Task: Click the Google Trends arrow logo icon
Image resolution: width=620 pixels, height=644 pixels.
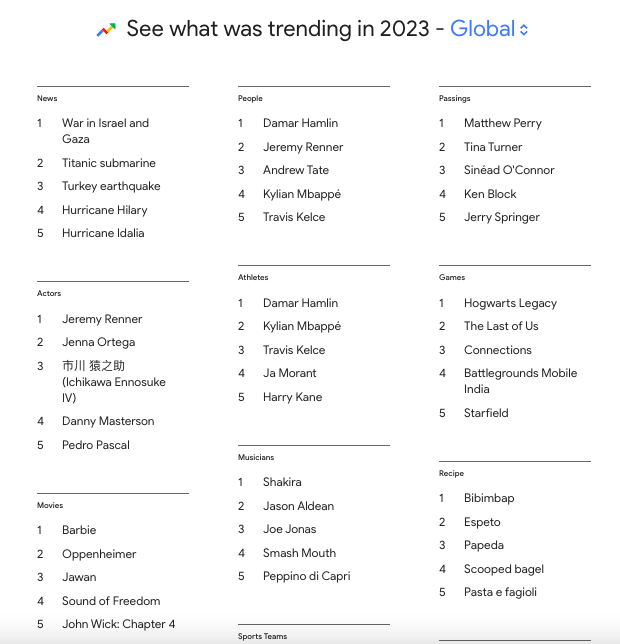Action: pos(106,30)
